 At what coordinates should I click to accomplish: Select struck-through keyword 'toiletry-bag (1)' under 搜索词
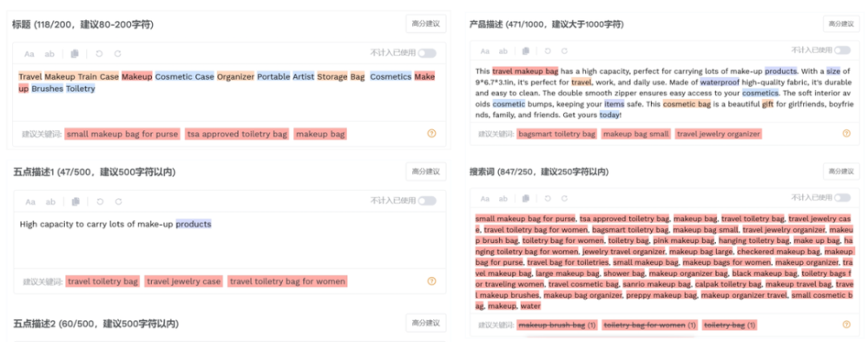tap(730, 326)
